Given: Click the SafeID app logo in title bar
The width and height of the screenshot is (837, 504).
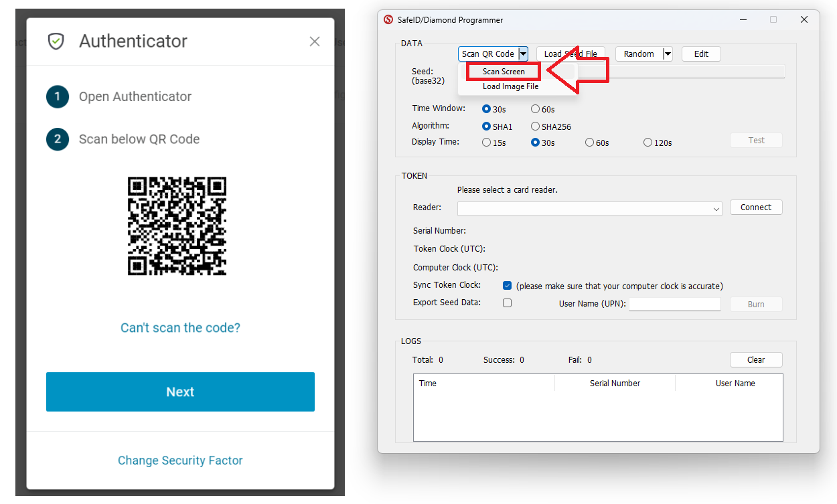Looking at the screenshot, I should point(388,20).
